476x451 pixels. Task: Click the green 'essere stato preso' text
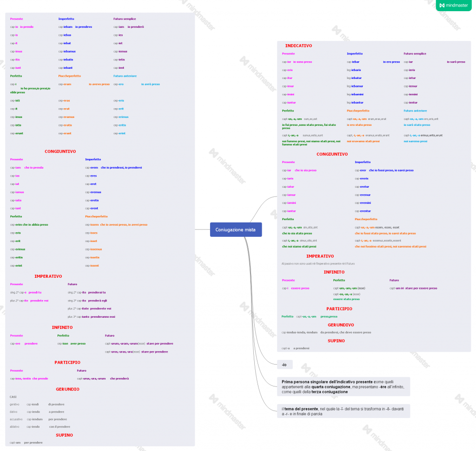pyautogui.click(x=346, y=299)
